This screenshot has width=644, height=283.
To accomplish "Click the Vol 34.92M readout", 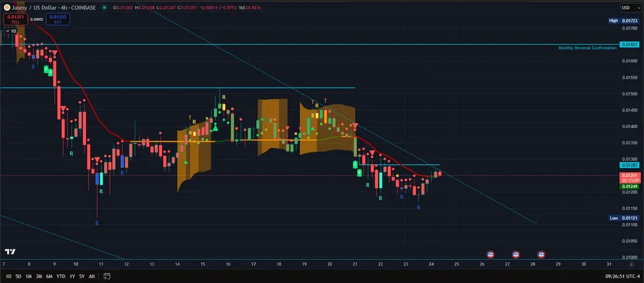I will point(249,8).
